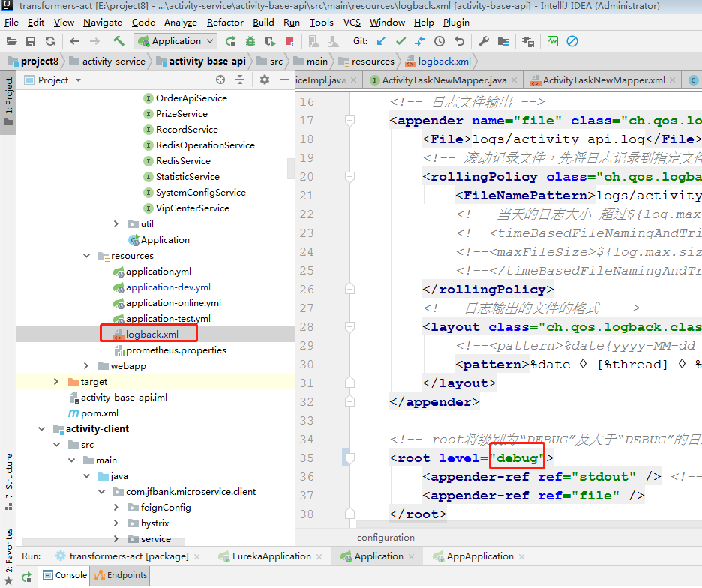Collapse the resources folder
702x588 pixels.
(x=87, y=253)
